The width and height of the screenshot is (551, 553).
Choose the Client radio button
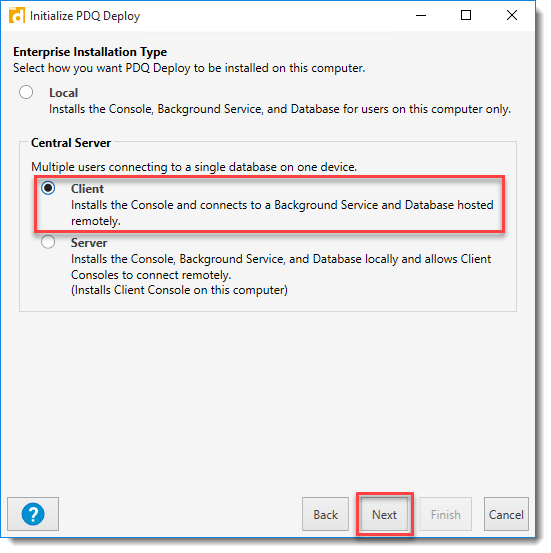click(x=48, y=188)
